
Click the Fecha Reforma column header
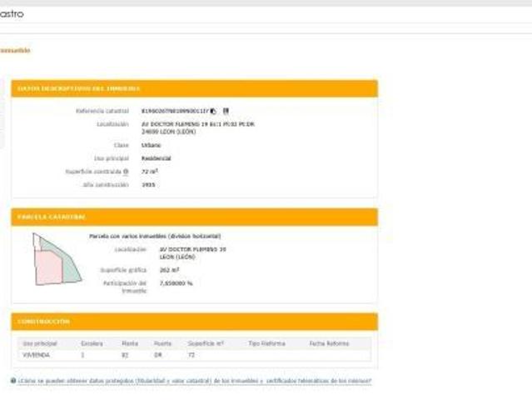pos(329,343)
